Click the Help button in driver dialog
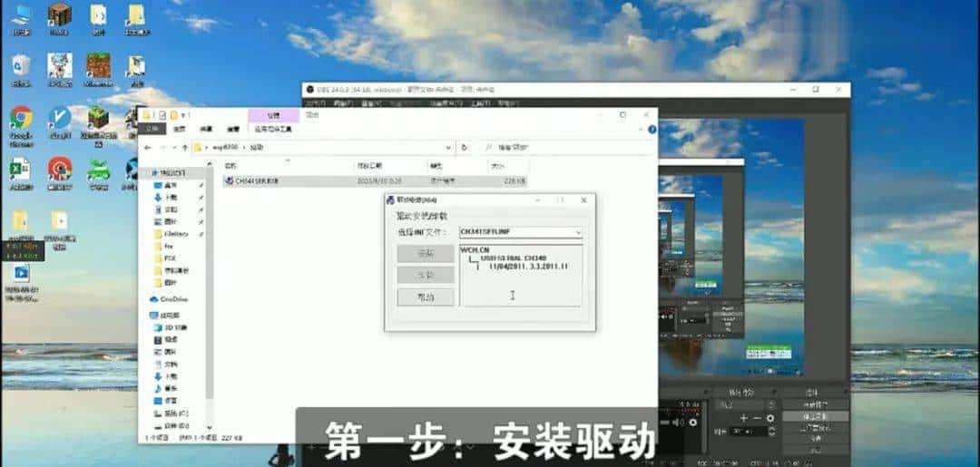Image resolution: width=980 pixels, height=467 pixels. click(426, 297)
